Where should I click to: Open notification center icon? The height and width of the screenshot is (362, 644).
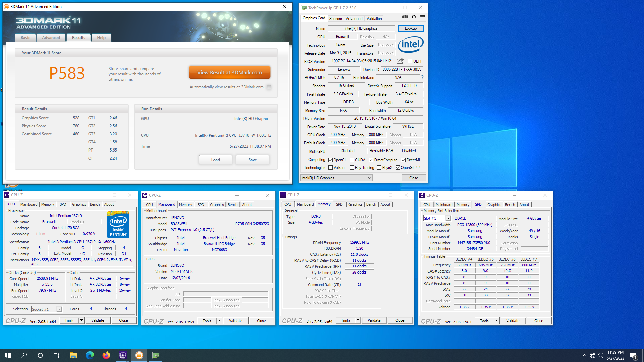[633, 355]
